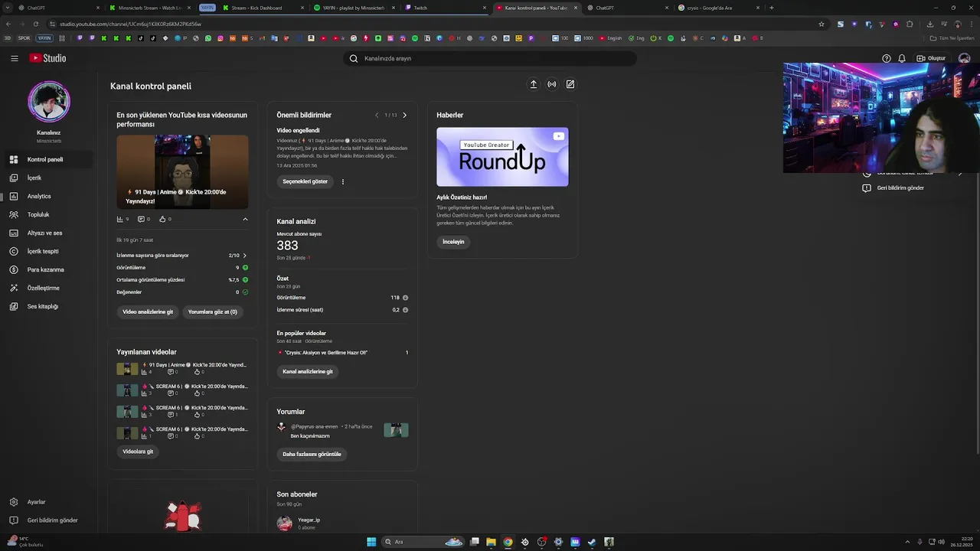This screenshot has height=551, width=980.
Task: Click the Oluştur create button
Action: pyautogui.click(x=931, y=58)
